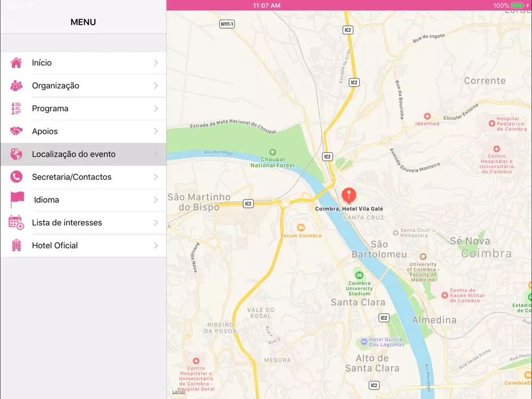Tap the Coimbra, Hotel Vila Galé label
Image resolution: width=532 pixels, height=399 pixels.
tap(349, 209)
